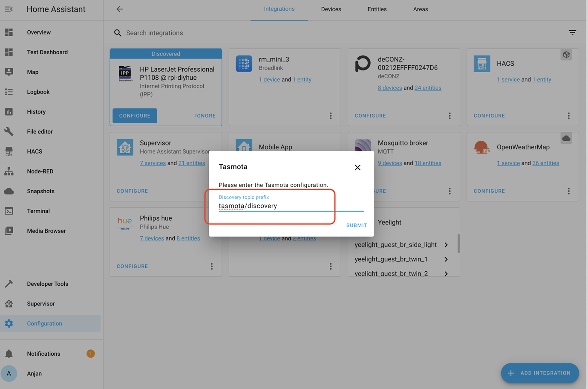This screenshot has width=588, height=389.
Task: Open the rm_mini_3 1 device link
Action: (x=269, y=79)
